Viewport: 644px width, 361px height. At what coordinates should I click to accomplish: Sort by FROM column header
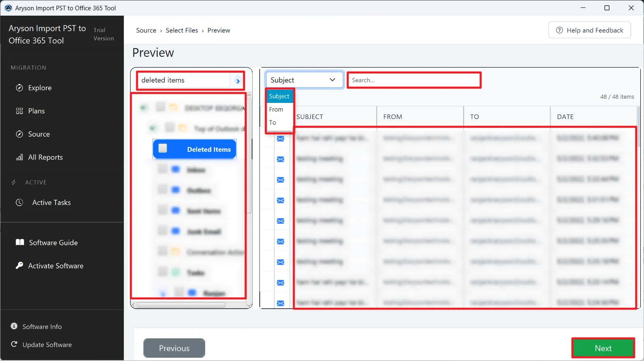[420, 116]
